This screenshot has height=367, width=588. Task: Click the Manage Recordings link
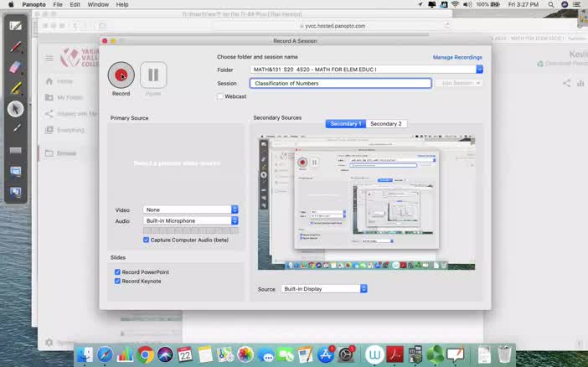click(457, 57)
